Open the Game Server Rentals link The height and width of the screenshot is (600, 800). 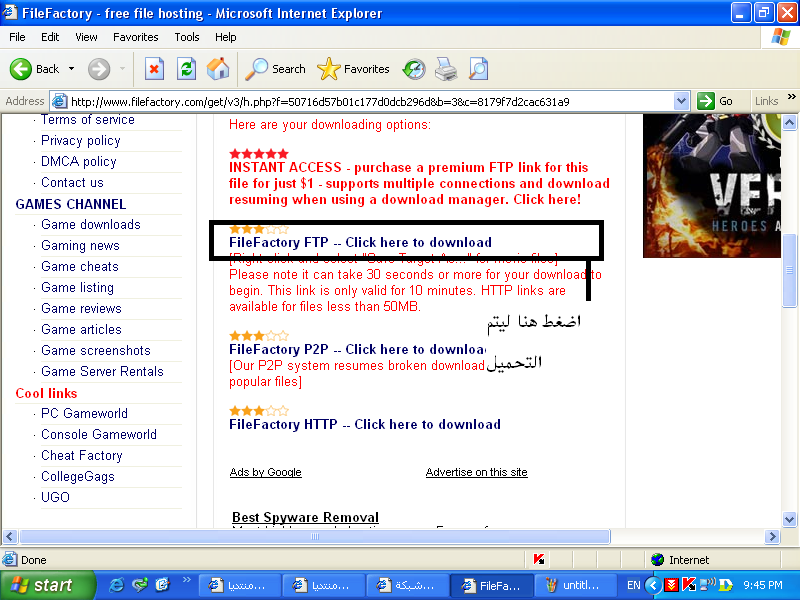tap(102, 371)
